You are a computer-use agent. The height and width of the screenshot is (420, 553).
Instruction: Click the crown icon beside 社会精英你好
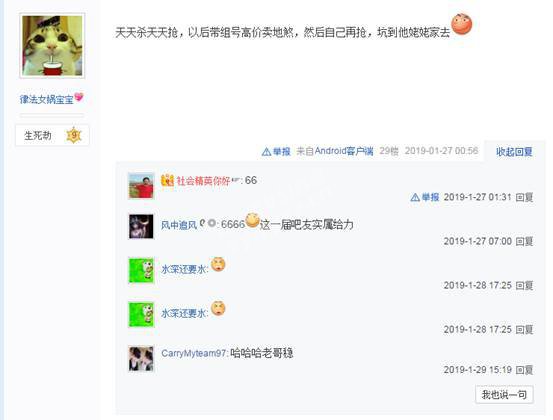(x=168, y=180)
